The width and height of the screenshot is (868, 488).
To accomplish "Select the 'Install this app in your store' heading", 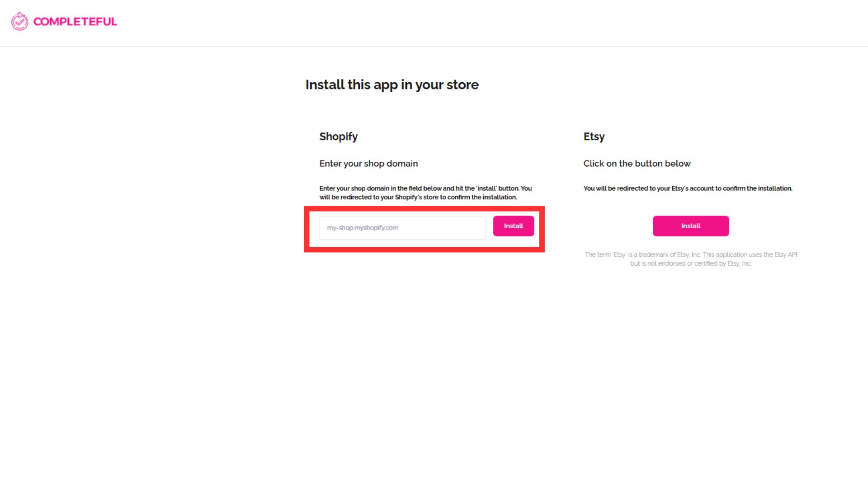I will pos(392,85).
